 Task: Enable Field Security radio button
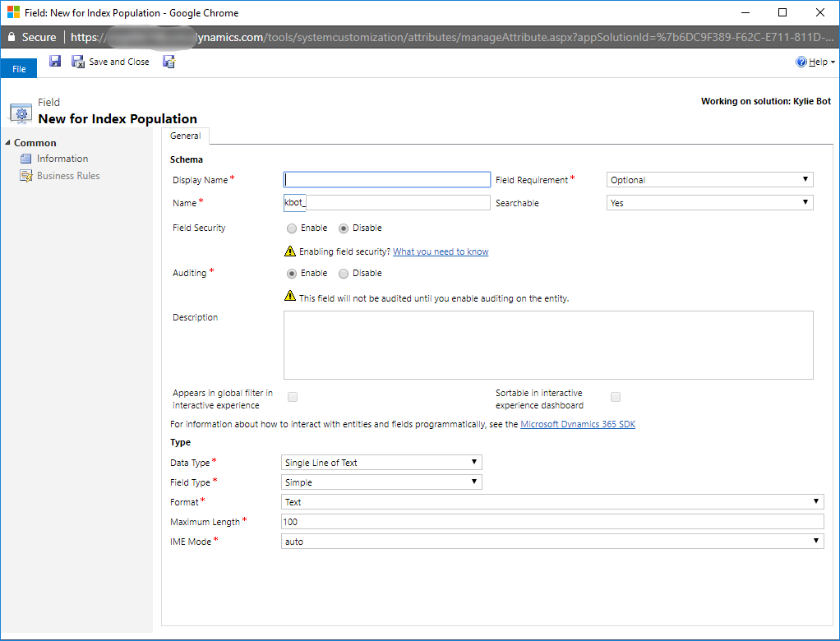pyautogui.click(x=292, y=228)
